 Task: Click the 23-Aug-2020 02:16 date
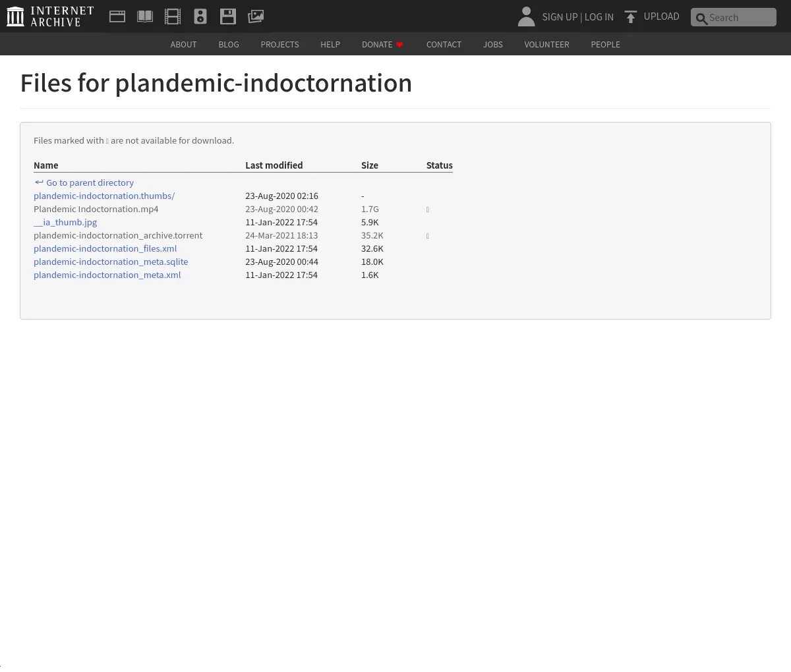[x=281, y=196]
